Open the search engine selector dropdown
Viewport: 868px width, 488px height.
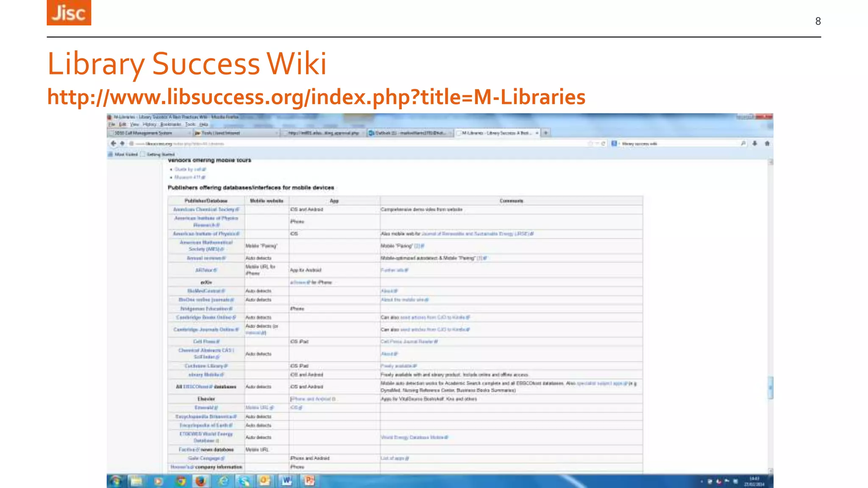click(x=615, y=144)
